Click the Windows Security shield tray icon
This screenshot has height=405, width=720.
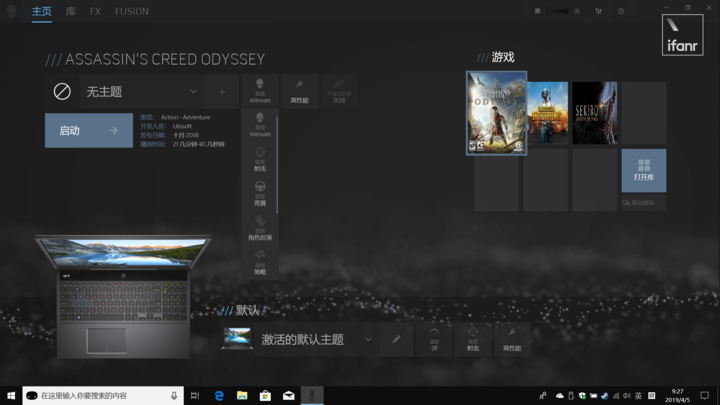point(582,395)
